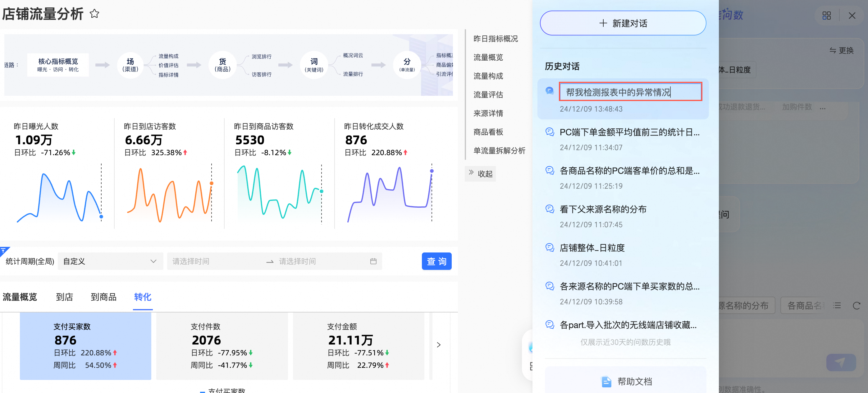Click the chat icon beside 看下父来源名称的分布
Viewport: 868px width, 393px height.
[550, 209]
